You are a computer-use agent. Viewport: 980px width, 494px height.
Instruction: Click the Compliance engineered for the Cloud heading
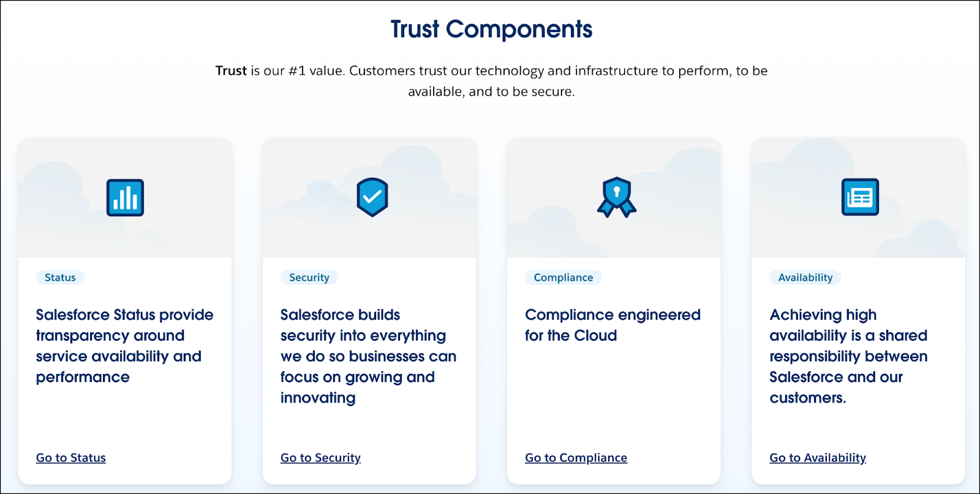tap(612, 324)
